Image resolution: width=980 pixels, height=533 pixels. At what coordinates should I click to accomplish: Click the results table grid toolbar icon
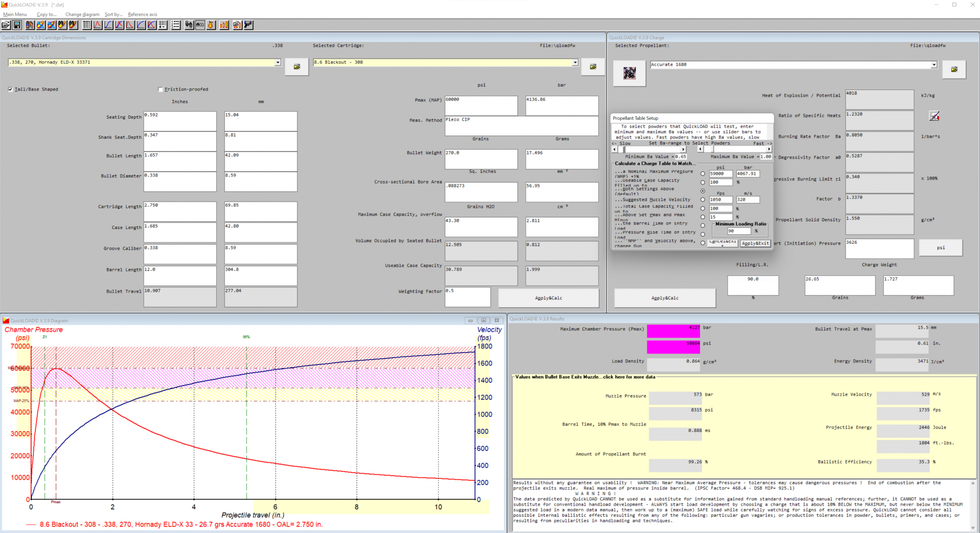point(87,25)
